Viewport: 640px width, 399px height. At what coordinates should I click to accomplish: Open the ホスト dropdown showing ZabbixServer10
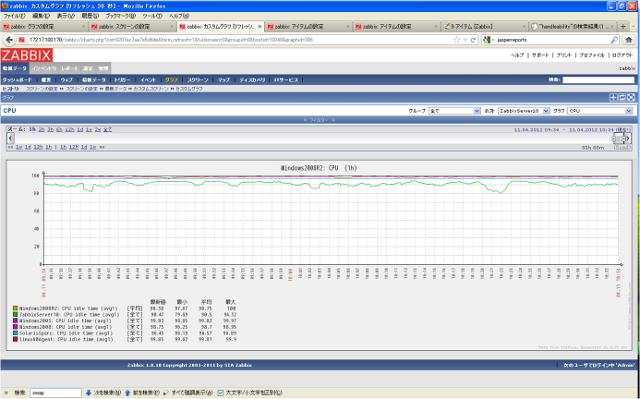[524, 111]
